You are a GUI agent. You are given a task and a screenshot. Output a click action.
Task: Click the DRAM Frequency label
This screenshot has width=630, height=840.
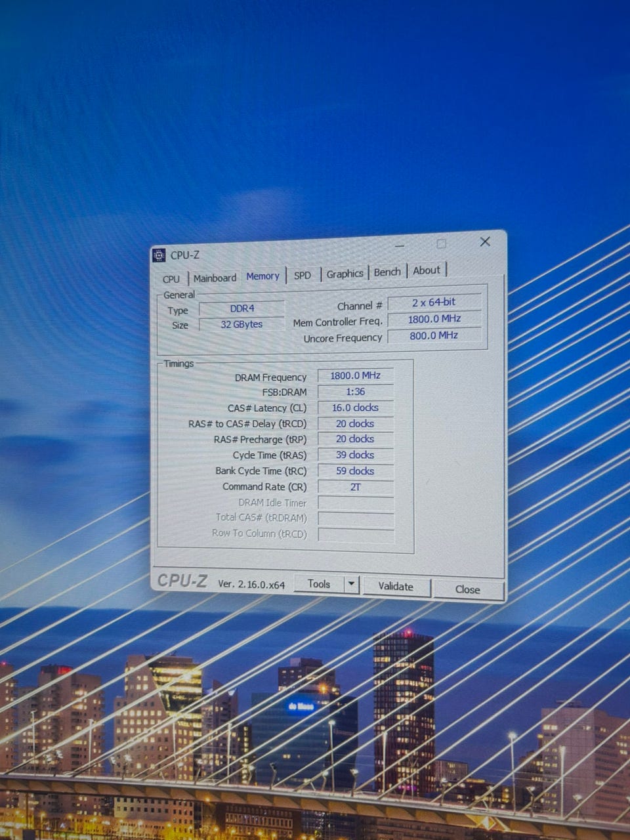tap(270, 377)
